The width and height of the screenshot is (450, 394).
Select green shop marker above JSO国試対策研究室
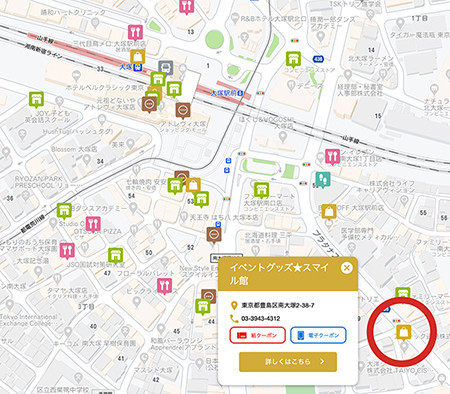pyautogui.click(x=115, y=256)
